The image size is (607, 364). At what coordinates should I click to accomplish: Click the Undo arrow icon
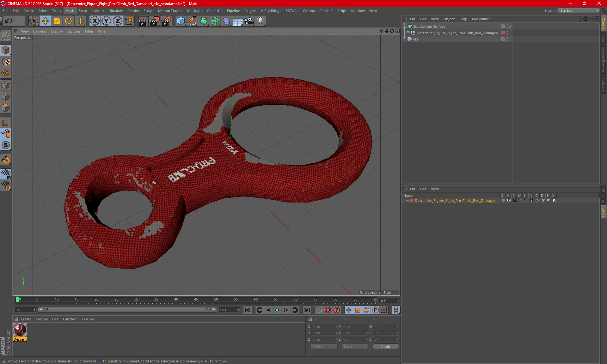9,21
